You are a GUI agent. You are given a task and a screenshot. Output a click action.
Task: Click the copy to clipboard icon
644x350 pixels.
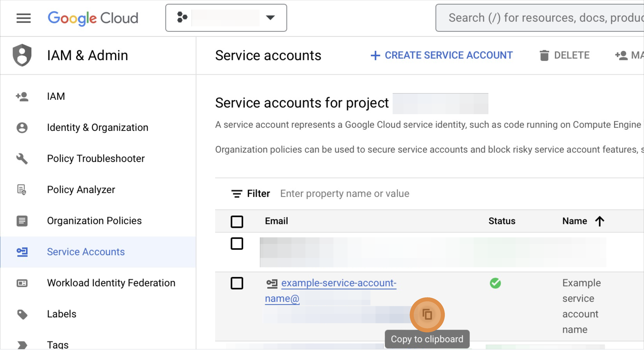click(427, 314)
